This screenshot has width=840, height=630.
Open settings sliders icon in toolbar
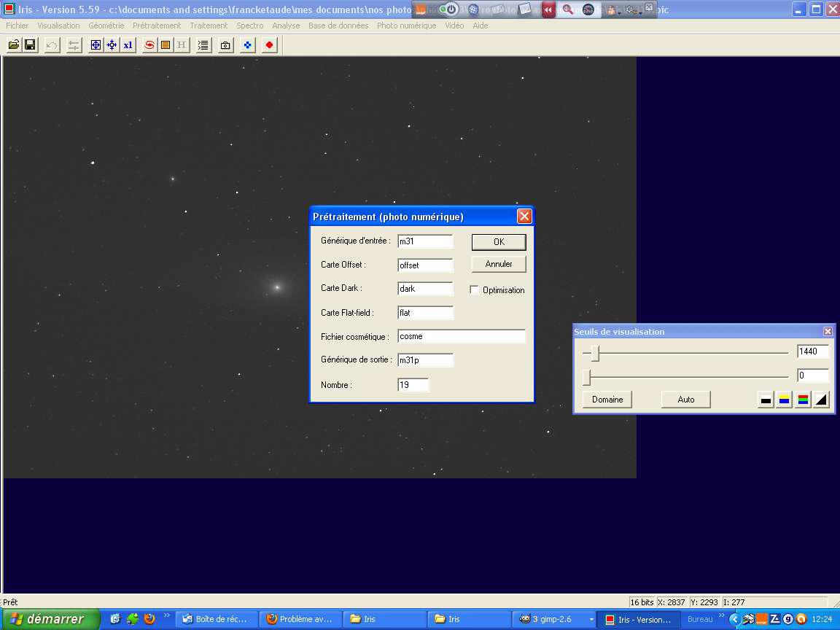click(x=74, y=45)
